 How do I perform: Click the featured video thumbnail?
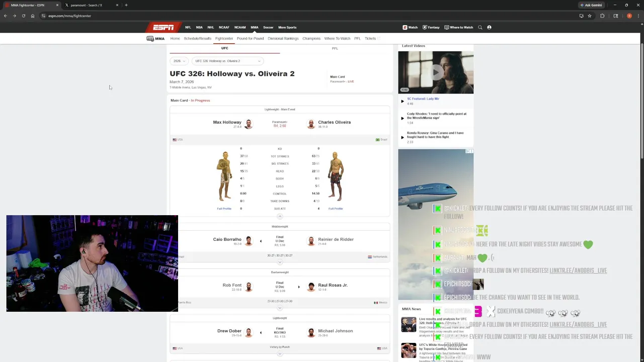(x=436, y=72)
